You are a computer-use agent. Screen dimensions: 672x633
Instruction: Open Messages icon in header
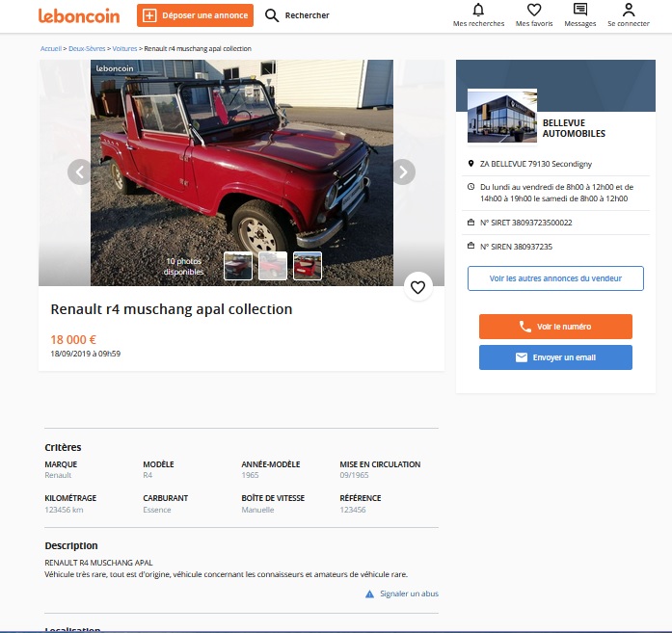[x=580, y=10]
